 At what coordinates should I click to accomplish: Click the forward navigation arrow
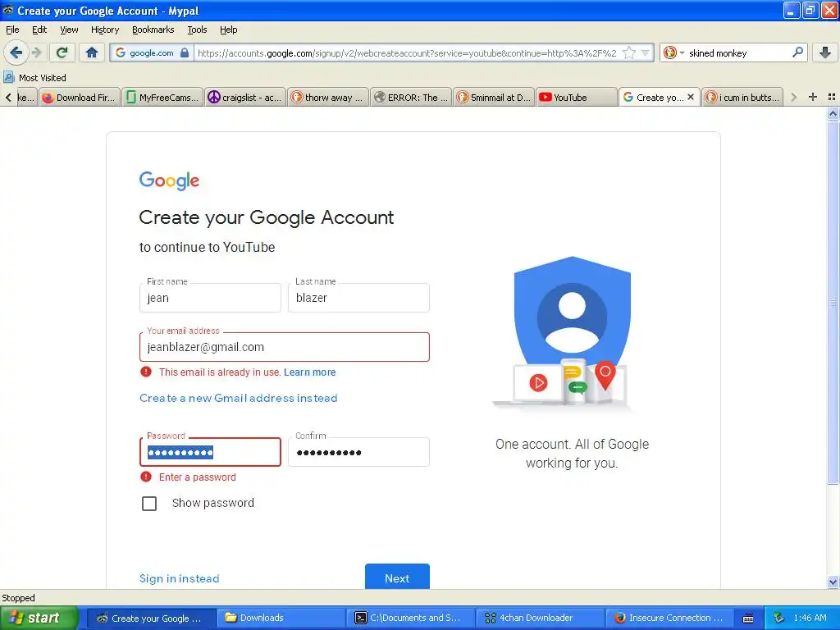pos(36,52)
